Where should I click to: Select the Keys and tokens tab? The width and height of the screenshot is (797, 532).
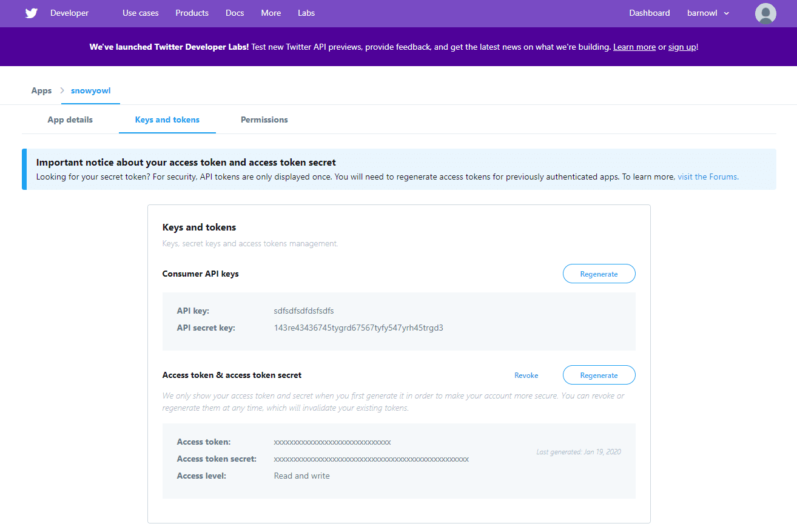click(167, 120)
